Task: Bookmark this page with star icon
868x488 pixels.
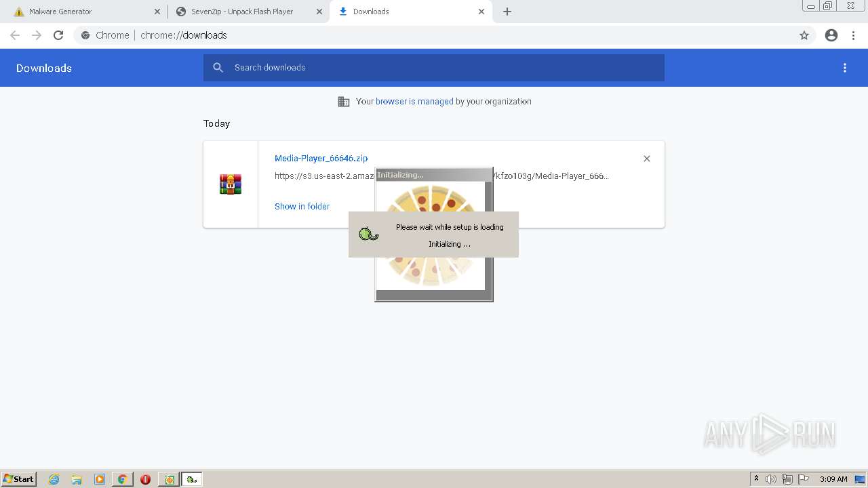Action: coord(804,35)
